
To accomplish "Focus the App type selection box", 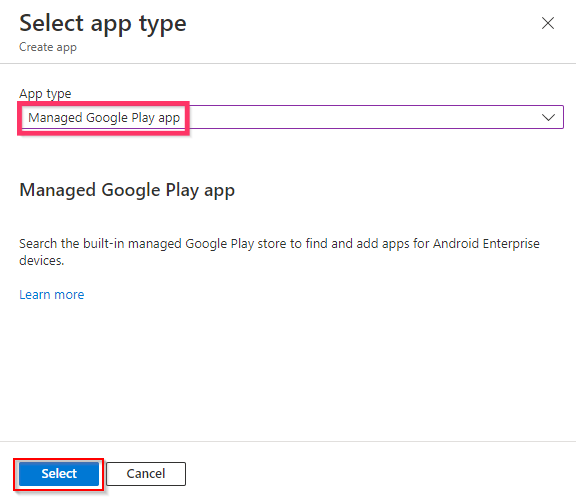I will (x=292, y=117).
